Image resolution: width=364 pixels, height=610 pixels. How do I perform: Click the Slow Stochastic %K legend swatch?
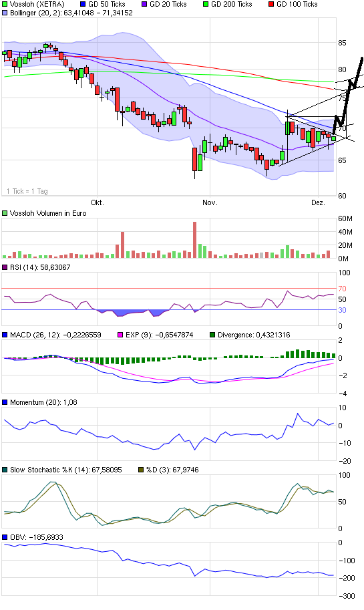pos(5,470)
